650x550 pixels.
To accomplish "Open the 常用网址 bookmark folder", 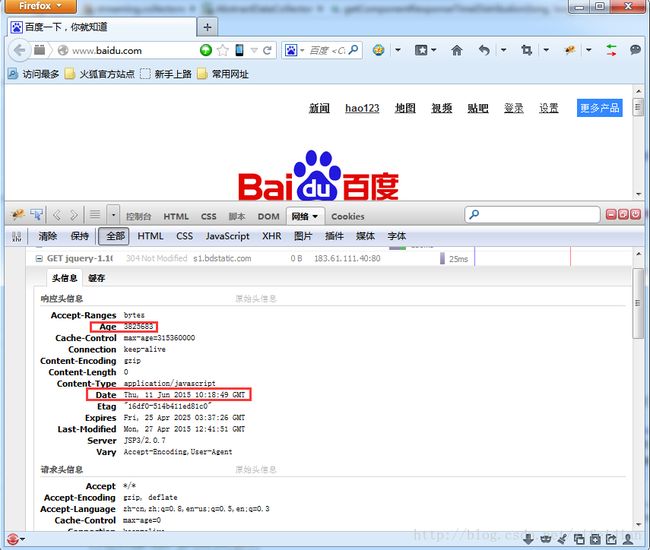I will [223, 74].
